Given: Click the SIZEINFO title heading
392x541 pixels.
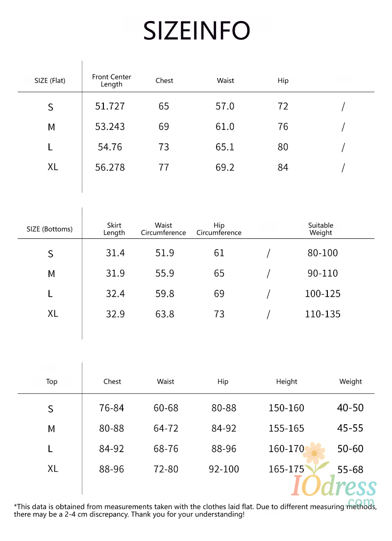Looking at the screenshot, I should click(196, 30).
